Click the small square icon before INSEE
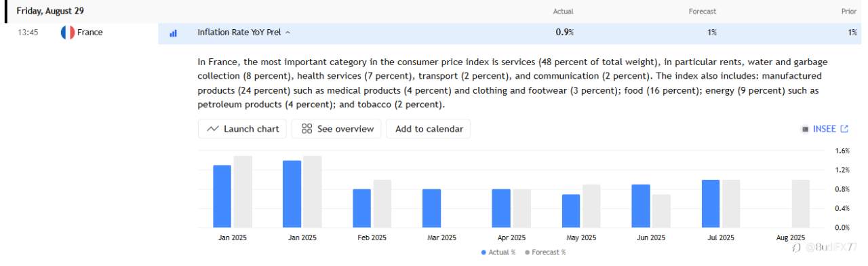Image resolution: width=868 pixels, height=266 pixels. coord(805,129)
